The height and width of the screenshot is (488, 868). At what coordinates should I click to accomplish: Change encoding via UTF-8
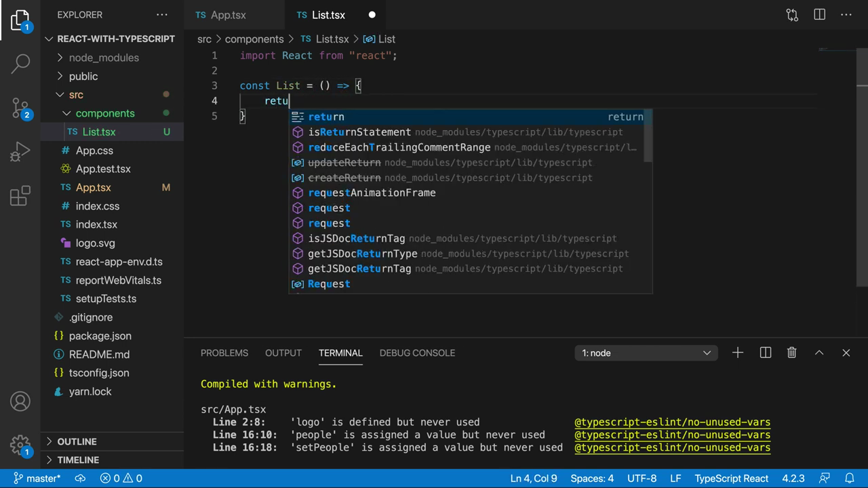point(642,478)
